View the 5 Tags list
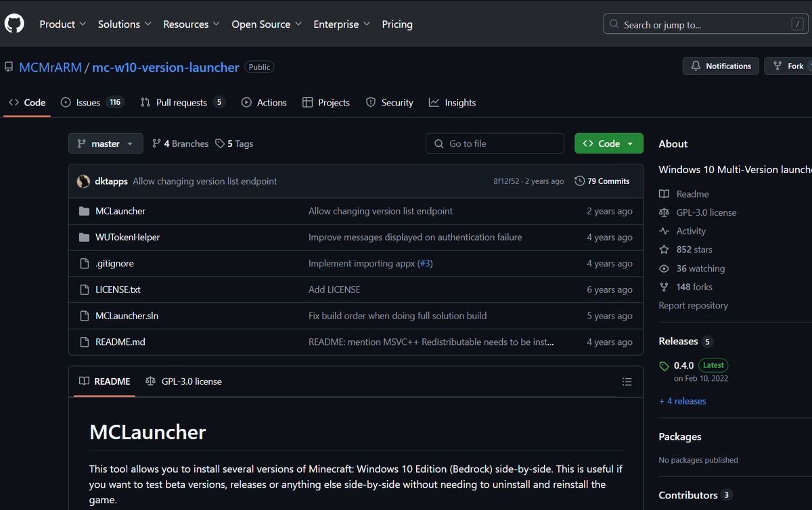Viewport: 812px width, 510px height. 234,143
